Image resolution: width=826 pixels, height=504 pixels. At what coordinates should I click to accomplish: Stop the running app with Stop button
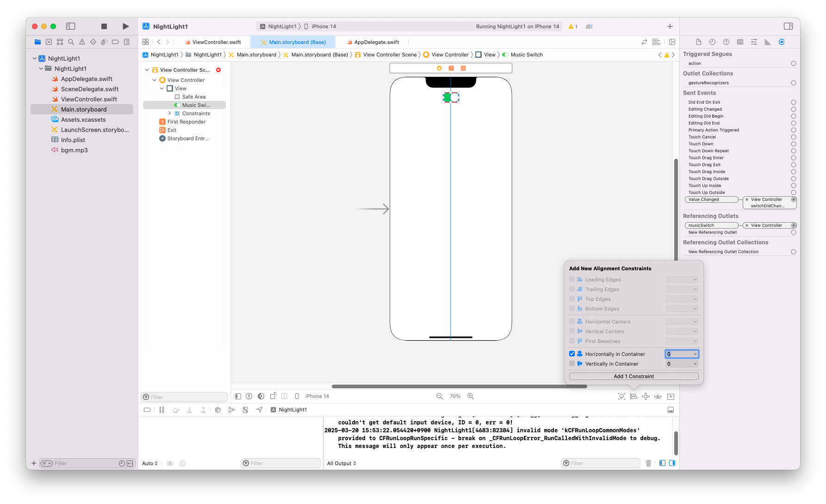coord(104,26)
